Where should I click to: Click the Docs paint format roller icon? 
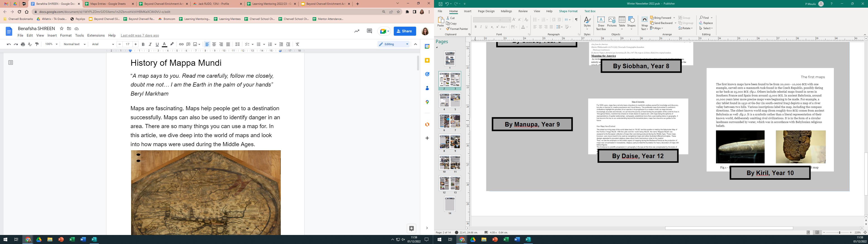point(37,44)
